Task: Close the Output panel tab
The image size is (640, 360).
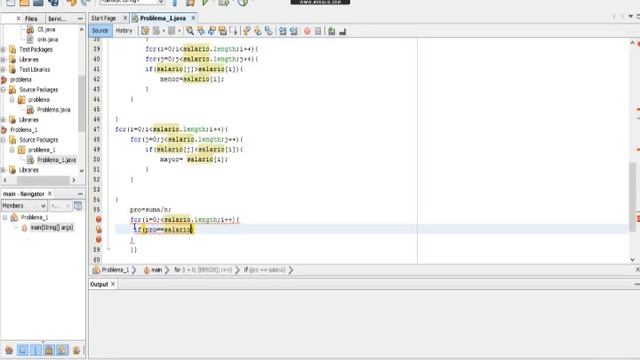Action: (x=113, y=284)
